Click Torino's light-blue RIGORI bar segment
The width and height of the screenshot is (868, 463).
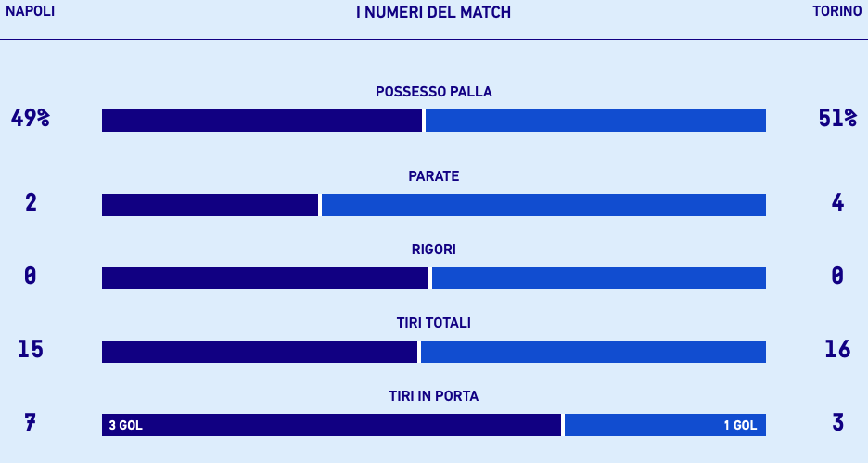tap(599, 278)
